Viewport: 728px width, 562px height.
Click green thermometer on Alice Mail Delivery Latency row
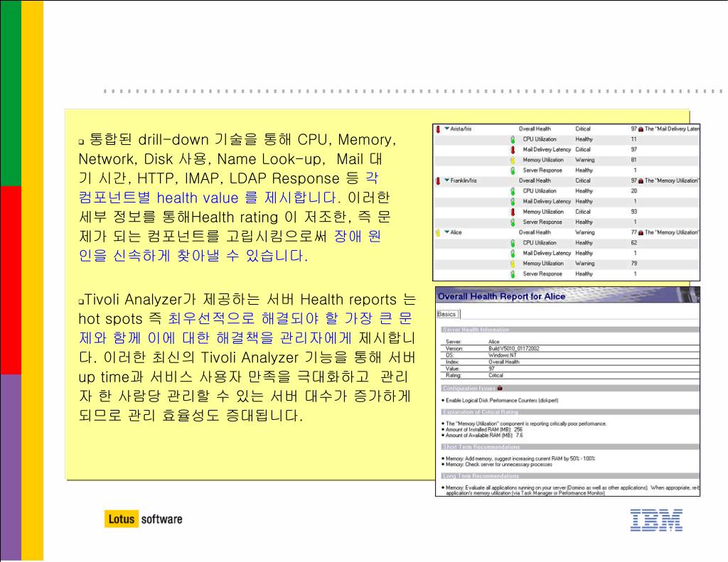click(513, 254)
